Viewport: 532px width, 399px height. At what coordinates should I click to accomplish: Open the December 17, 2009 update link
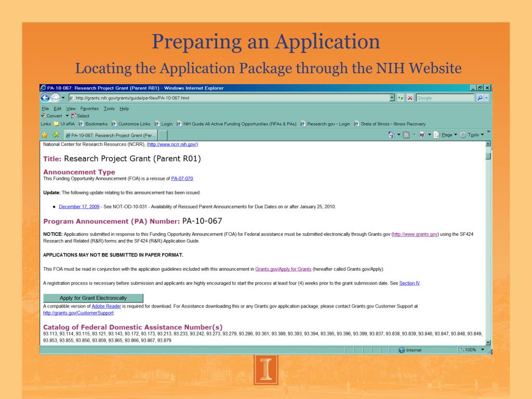coord(79,207)
